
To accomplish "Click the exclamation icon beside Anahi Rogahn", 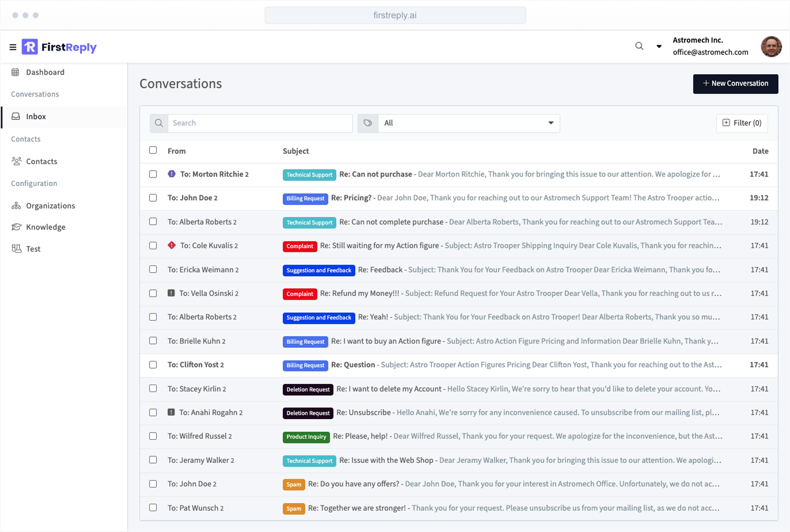I will tap(171, 412).
